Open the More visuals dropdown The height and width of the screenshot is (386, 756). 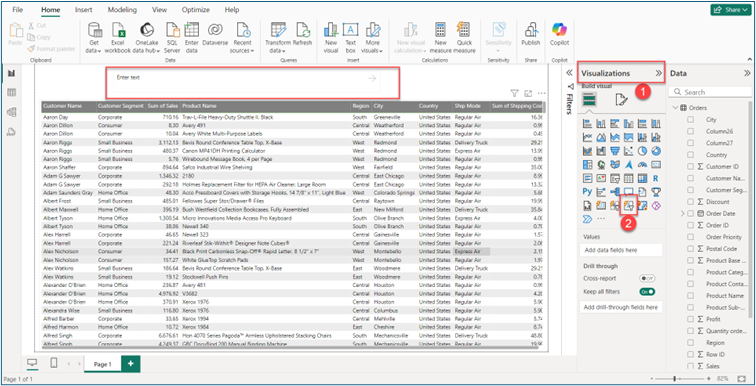[x=371, y=38]
